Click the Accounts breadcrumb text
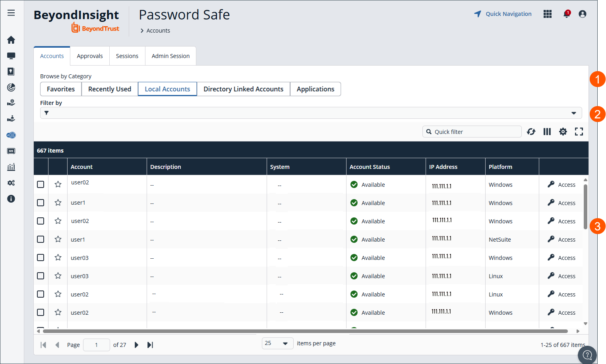The image size is (606, 364). coord(158,31)
